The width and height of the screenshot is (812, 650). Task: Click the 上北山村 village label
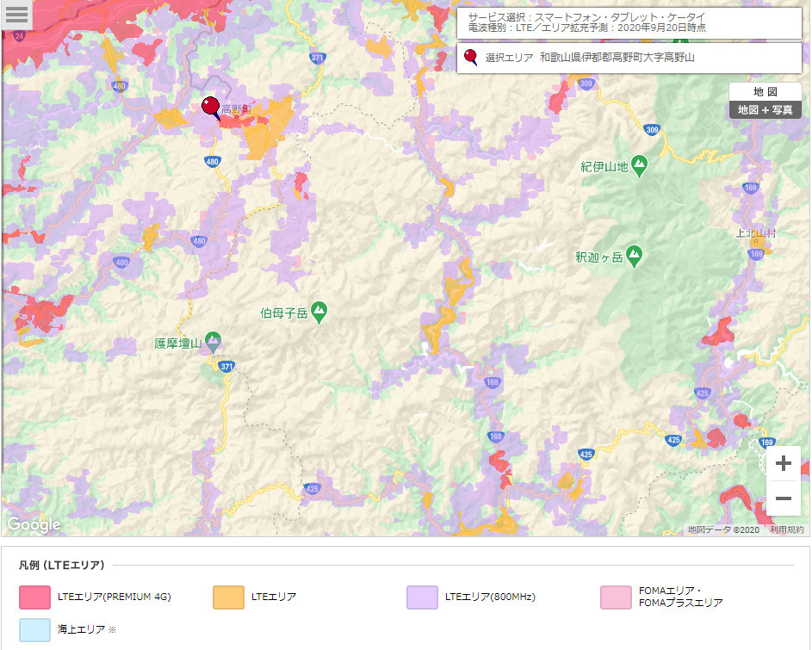coord(755,233)
